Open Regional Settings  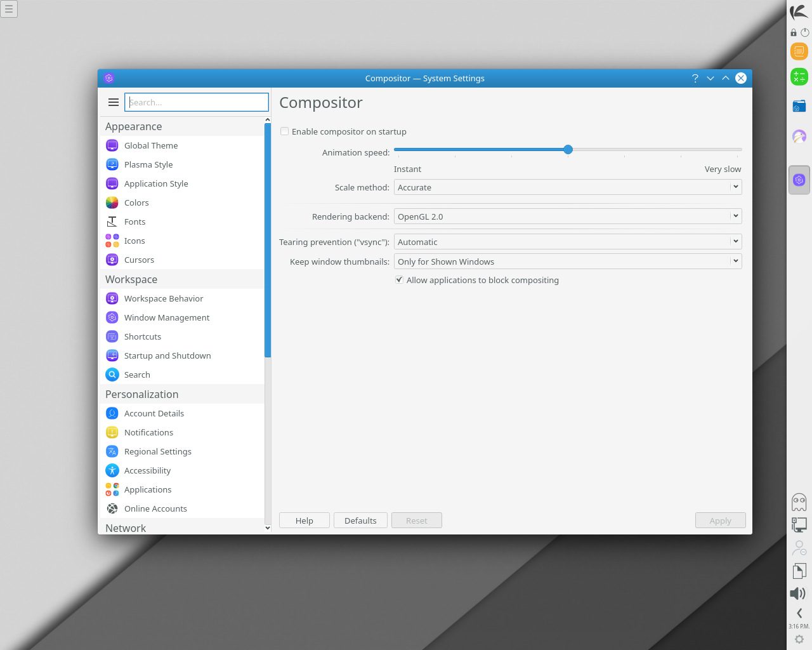click(181, 451)
